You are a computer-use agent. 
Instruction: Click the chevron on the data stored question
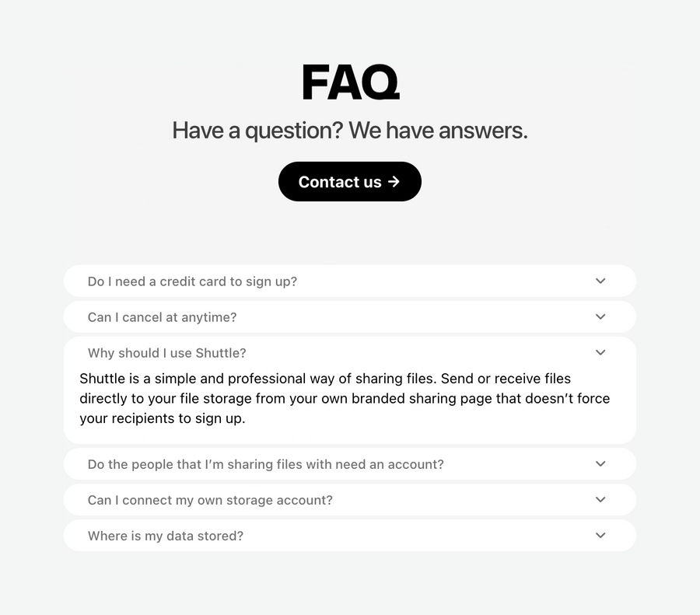[600, 535]
